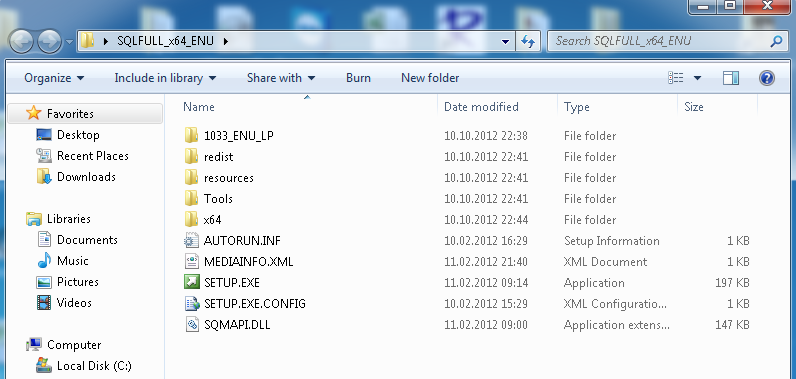
Task: Select Libraries in the navigation pane
Action: coord(69,219)
